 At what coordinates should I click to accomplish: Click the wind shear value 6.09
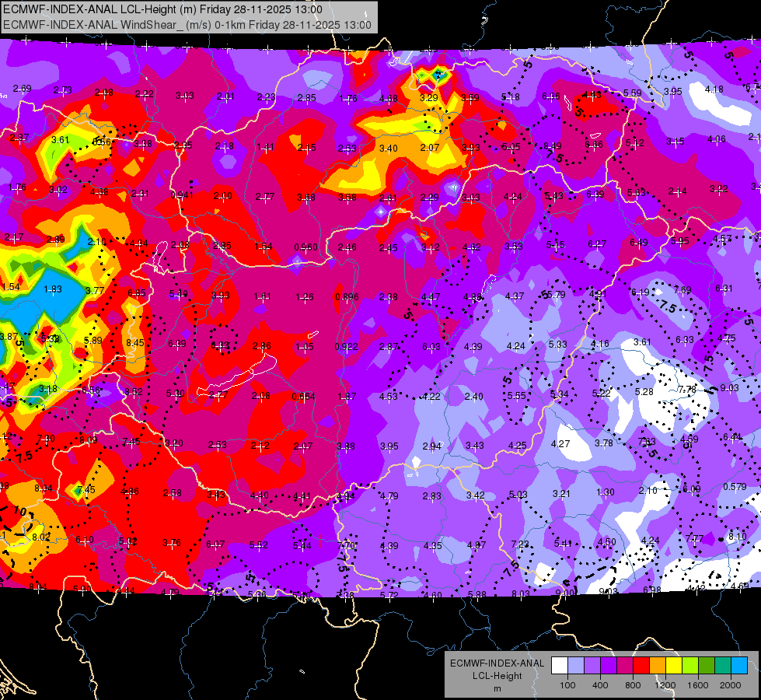692,488
